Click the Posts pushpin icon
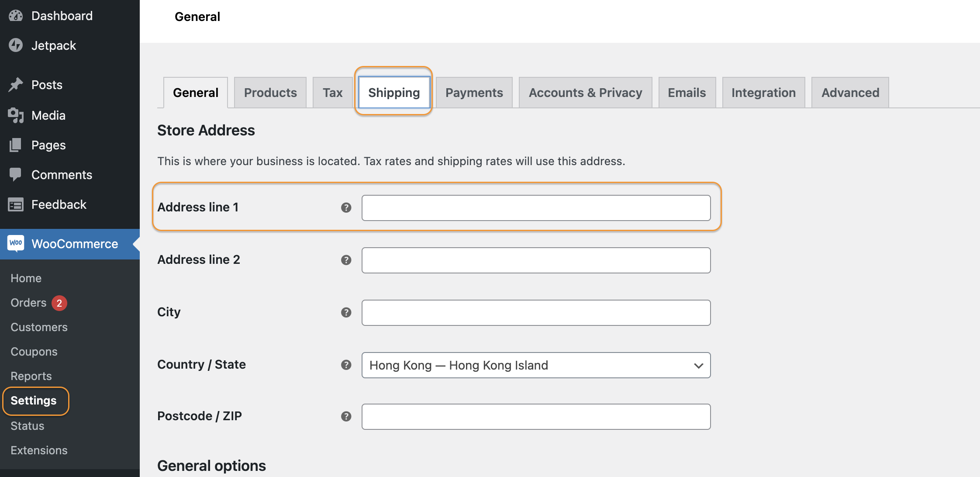 click(16, 85)
